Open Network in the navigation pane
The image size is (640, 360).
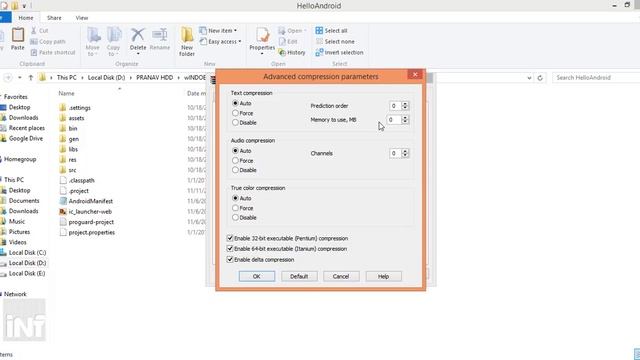point(14,294)
